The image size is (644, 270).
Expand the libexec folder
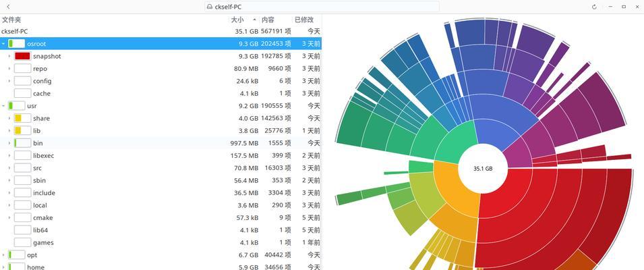pyautogui.click(x=9, y=155)
